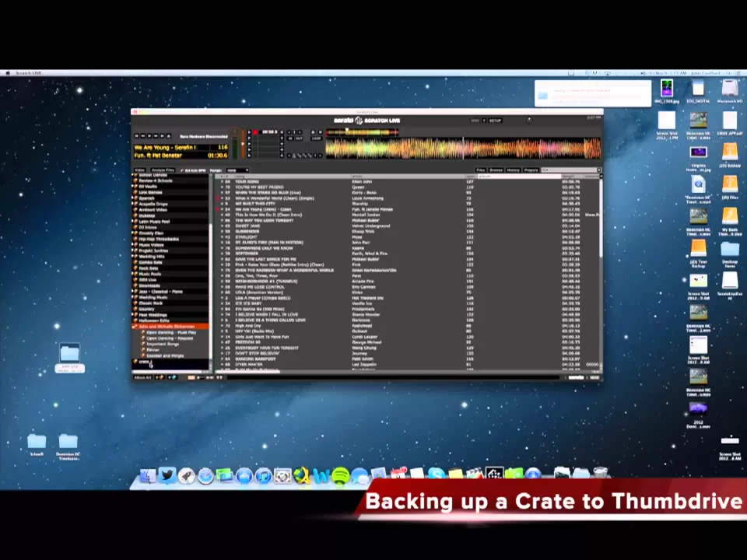Viewport: 747px width, 560px height.
Task: Click track High And Dry
Action: 247,326
